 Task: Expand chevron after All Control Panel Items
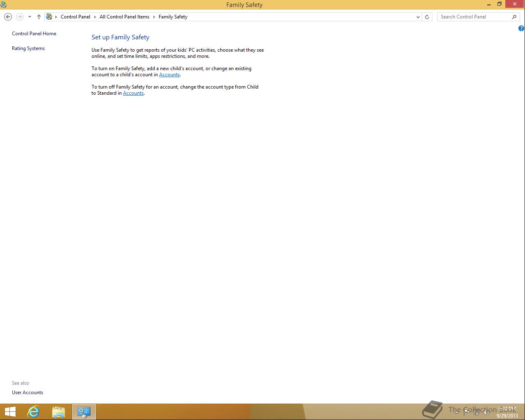tap(154, 17)
